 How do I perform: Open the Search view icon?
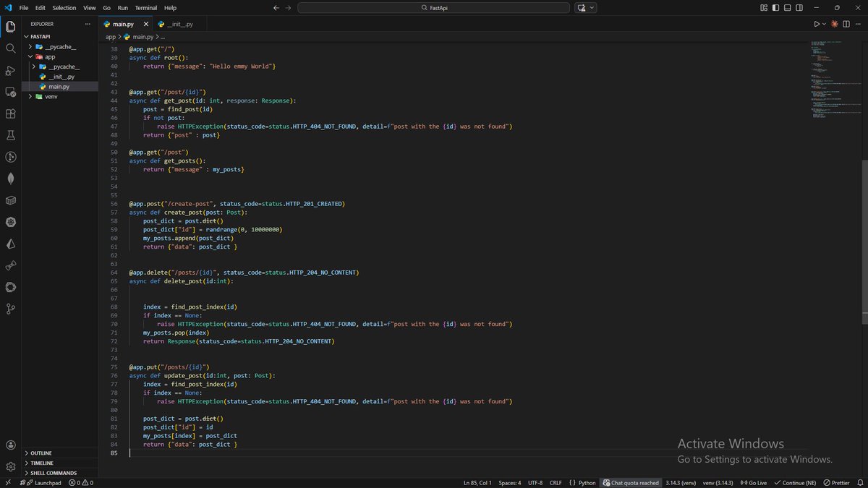10,48
